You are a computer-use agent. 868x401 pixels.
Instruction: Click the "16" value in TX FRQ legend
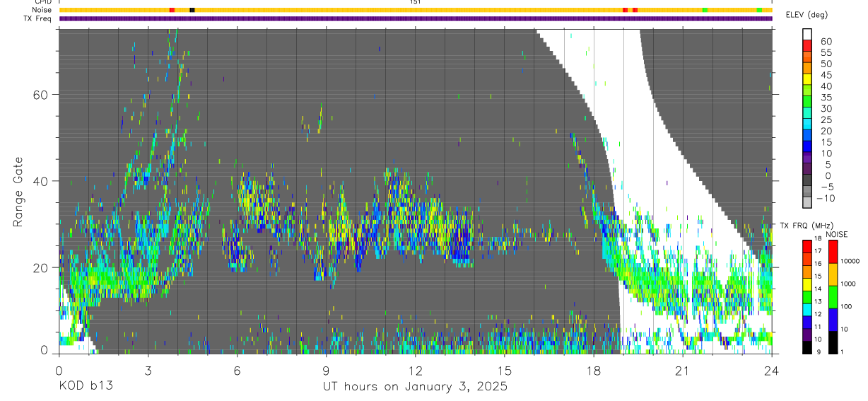(818, 264)
